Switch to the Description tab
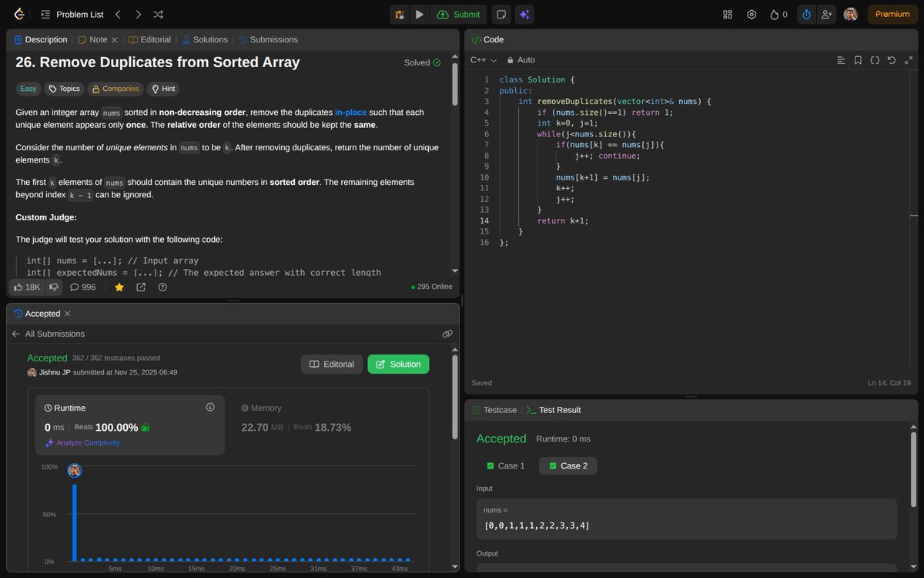Viewport: 924px width, 578px height. [40, 39]
